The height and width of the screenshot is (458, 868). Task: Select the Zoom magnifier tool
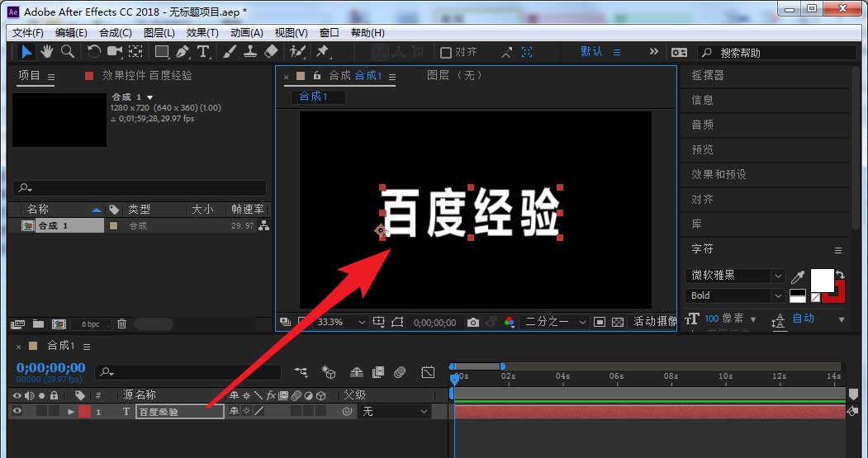(x=68, y=52)
